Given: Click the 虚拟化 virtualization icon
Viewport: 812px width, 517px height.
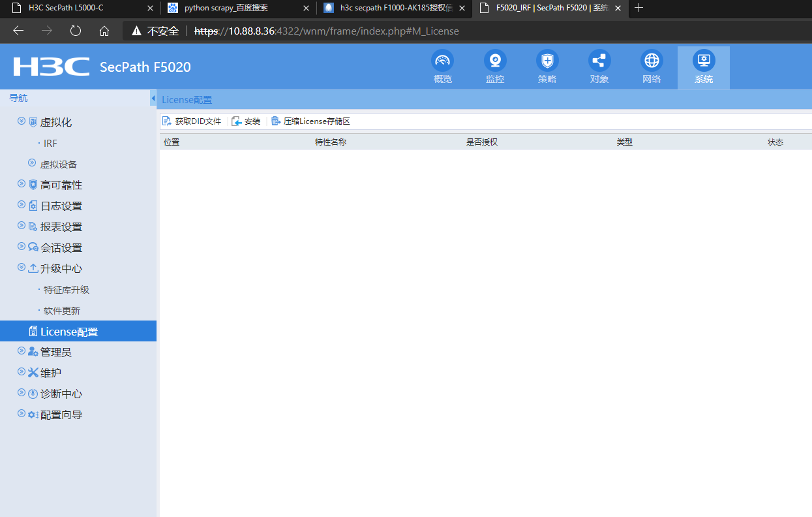Looking at the screenshot, I should coord(33,122).
